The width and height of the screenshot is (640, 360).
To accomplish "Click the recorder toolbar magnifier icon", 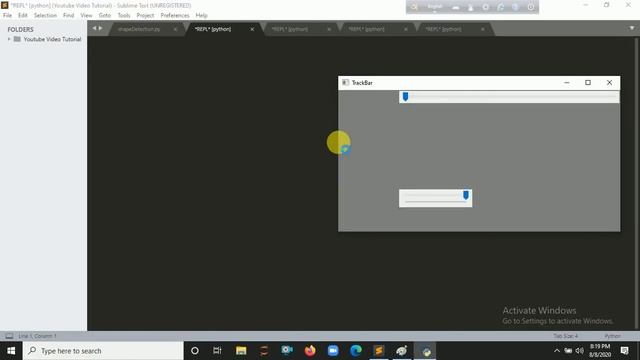I will point(414,7).
